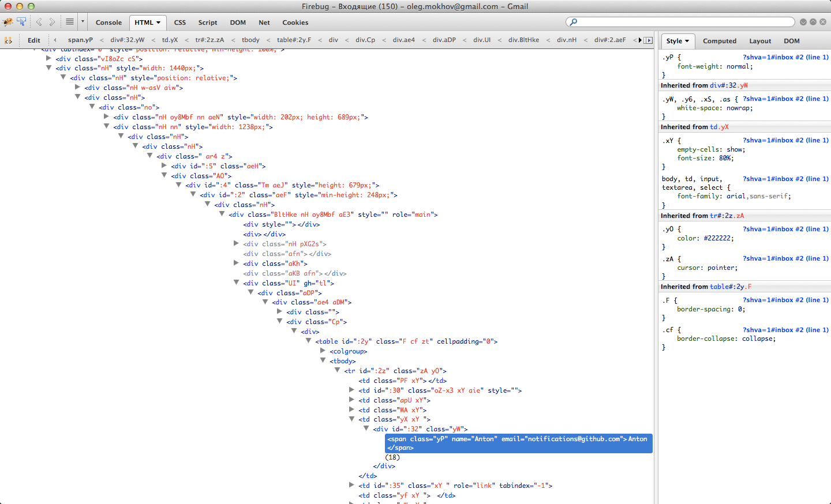Switch to the Computed side tab

click(720, 41)
